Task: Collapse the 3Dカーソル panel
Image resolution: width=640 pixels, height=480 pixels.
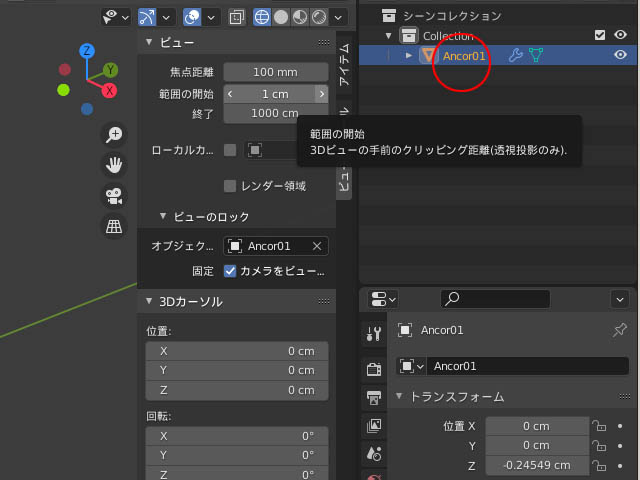Action: click(x=149, y=301)
